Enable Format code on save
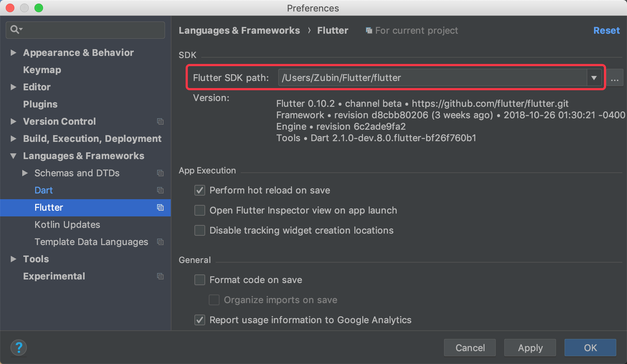 pyautogui.click(x=200, y=280)
